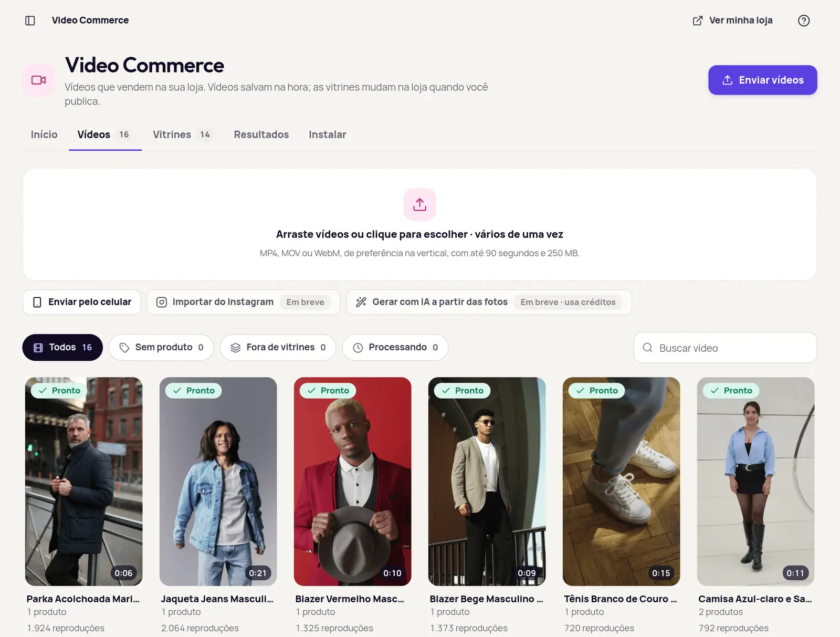The width and height of the screenshot is (840, 637).
Task: Click Importar do Instagram button
Action: point(244,302)
